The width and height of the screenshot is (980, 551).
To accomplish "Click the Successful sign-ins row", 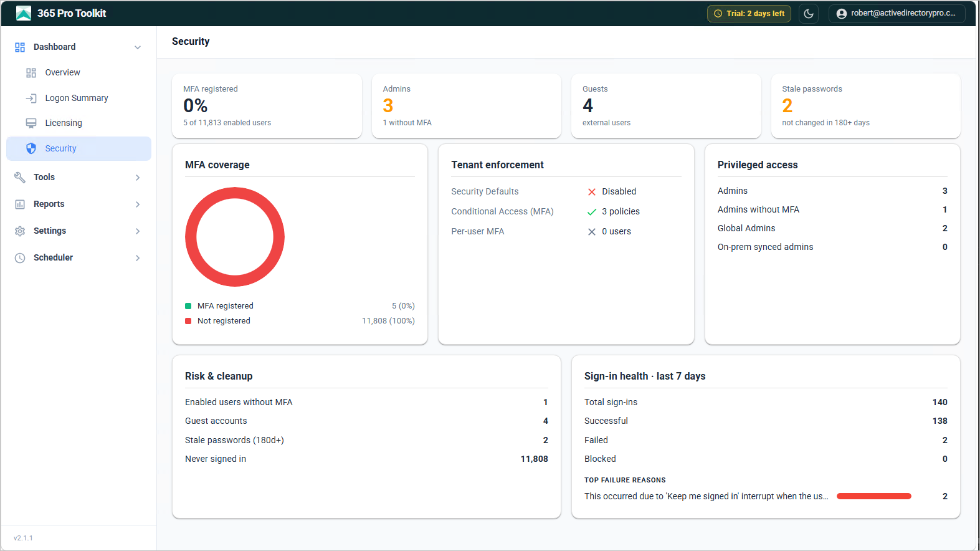I will (766, 421).
